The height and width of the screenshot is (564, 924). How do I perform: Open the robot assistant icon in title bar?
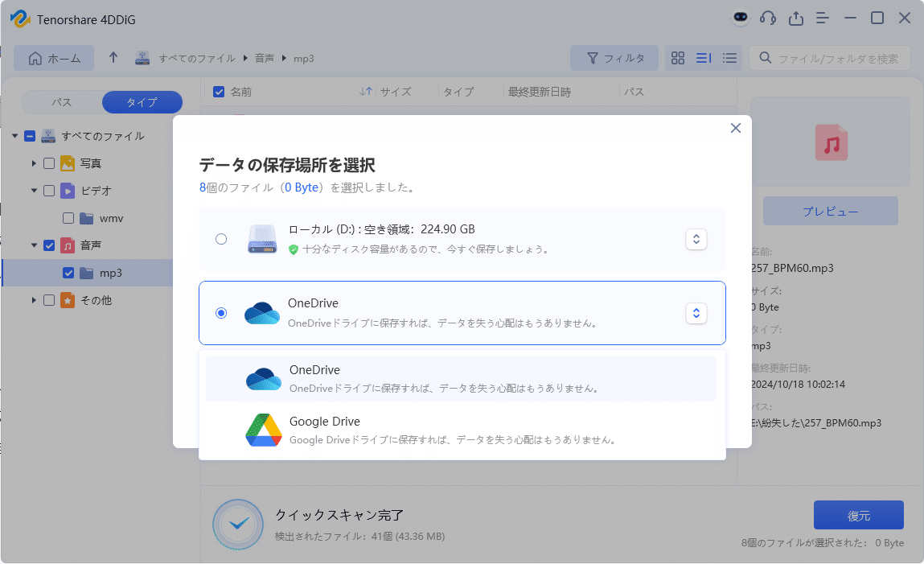point(741,18)
